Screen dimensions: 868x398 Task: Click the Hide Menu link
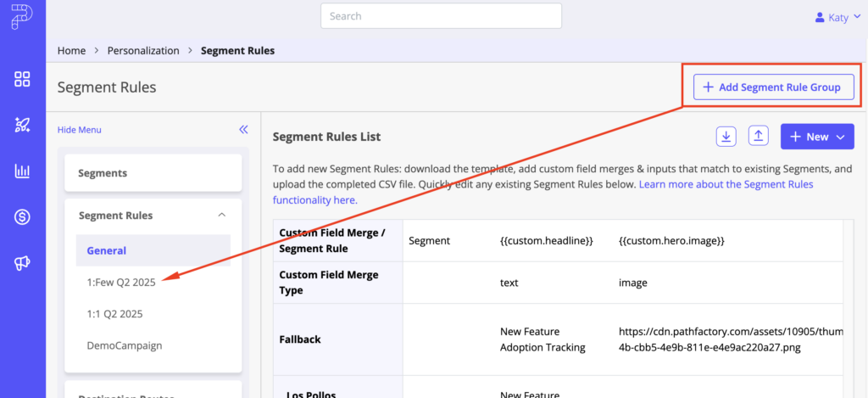(x=79, y=130)
